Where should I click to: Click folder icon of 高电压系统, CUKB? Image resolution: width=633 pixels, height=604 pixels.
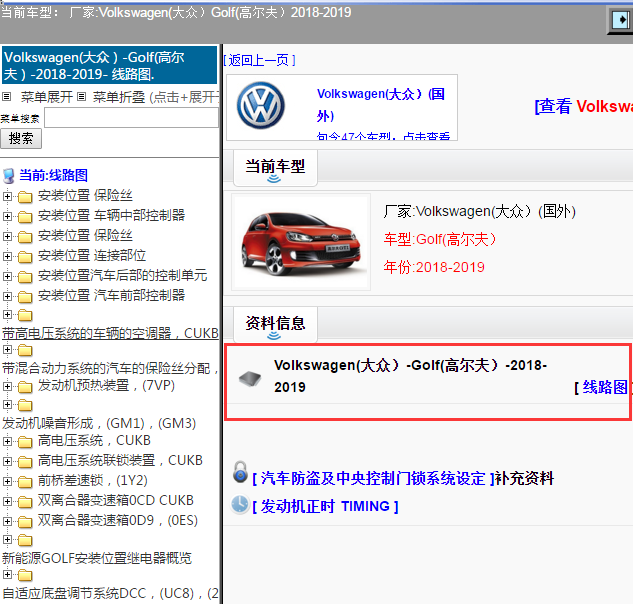tap(25, 442)
